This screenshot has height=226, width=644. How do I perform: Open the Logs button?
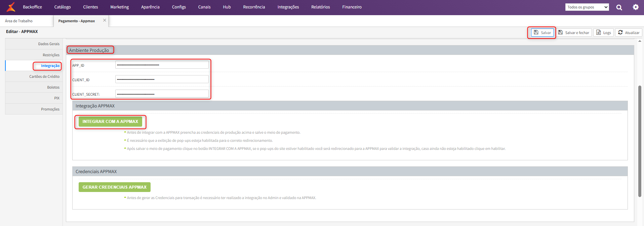coord(603,33)
